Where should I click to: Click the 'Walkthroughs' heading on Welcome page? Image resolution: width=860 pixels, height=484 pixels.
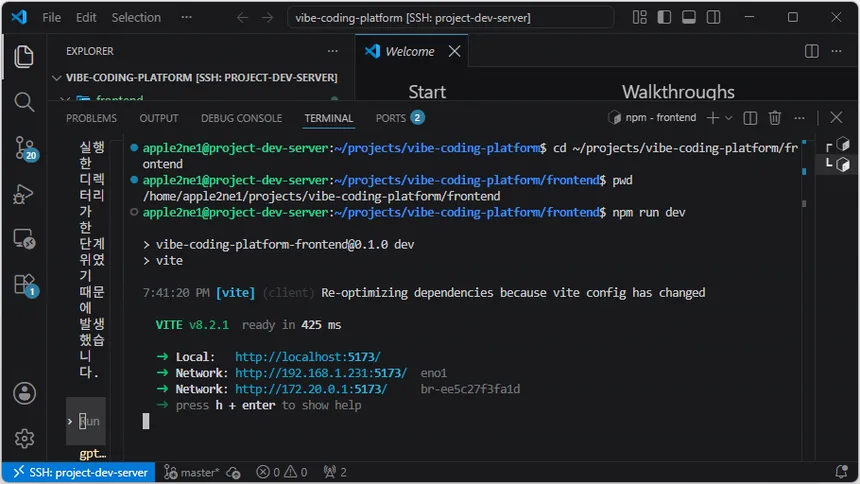(x=678, y=92)
